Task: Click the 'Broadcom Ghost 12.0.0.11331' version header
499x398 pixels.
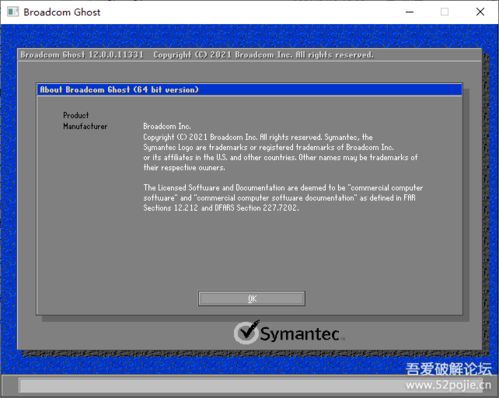Action: (x=82, y=55)
